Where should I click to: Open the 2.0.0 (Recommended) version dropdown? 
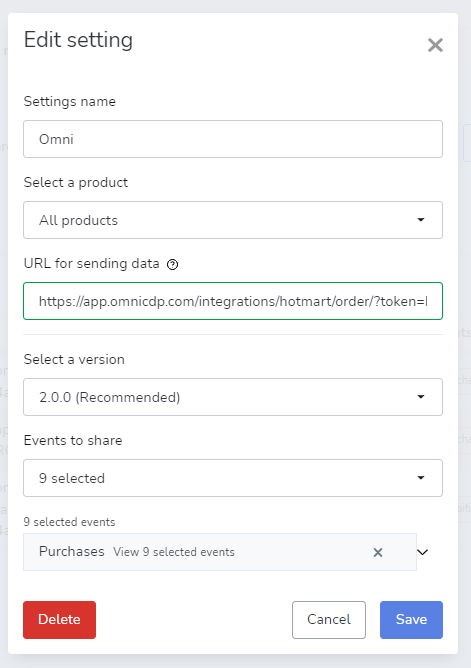point(233,397)
